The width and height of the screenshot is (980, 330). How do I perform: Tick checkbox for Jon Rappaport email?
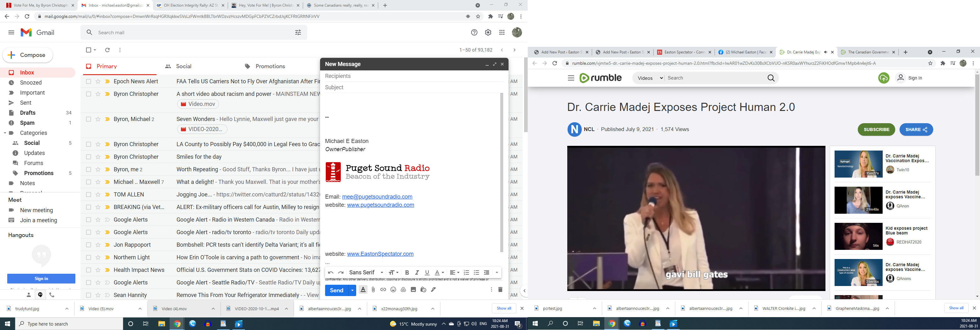coord(89,245)
